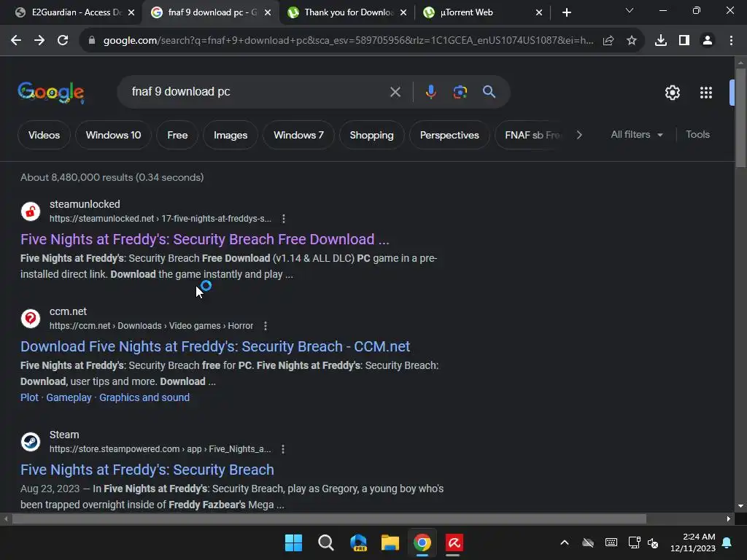
Task: Click the Google logo
Action: (x=51, y=92)
